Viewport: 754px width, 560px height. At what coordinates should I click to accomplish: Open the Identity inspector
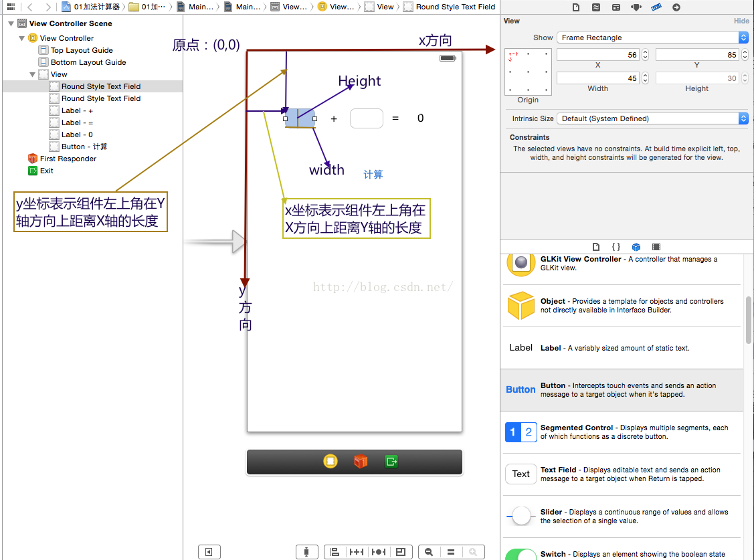point(616,7)
